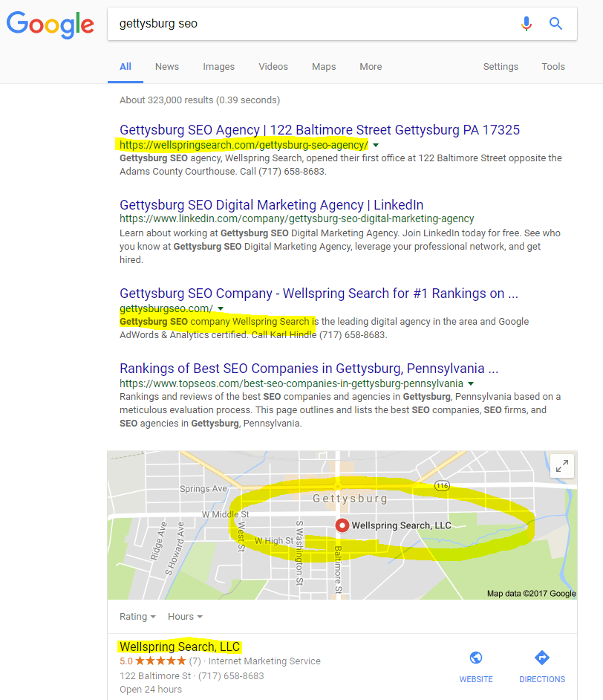The width and height of the screenshot is (603, 700).
Task: Click the Internet Marketing Service category text
Action: click(x=264, y=661)
